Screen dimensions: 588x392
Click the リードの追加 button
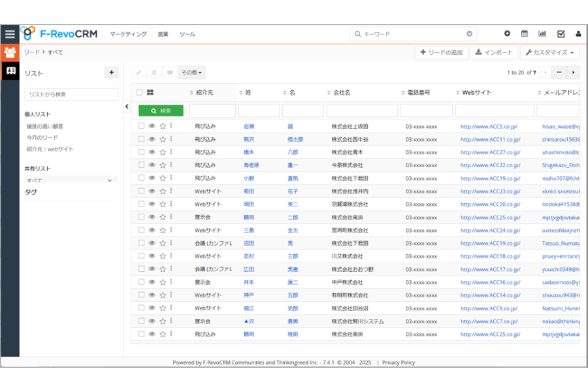click(442, 52)
